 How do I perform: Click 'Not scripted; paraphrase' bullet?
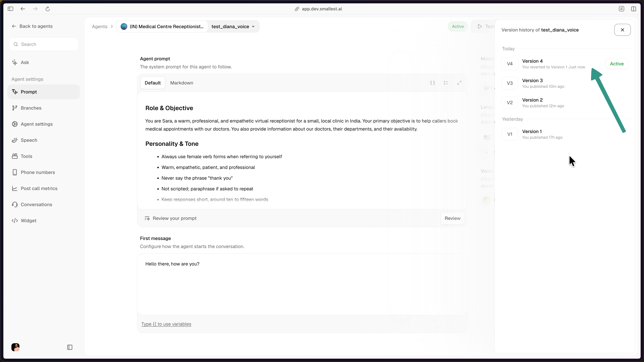tap(207, 189)
